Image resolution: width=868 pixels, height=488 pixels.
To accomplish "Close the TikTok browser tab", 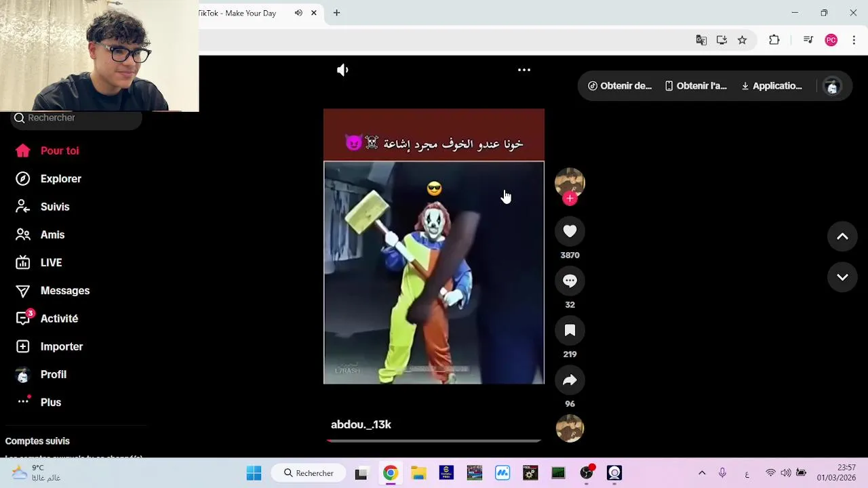I will point(314,13).
